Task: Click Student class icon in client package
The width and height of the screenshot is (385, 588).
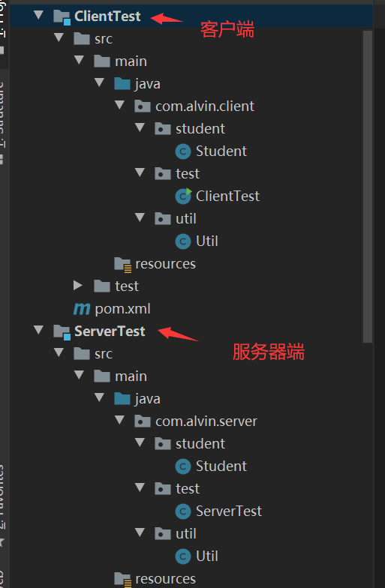Action: [x=183, y=151]
